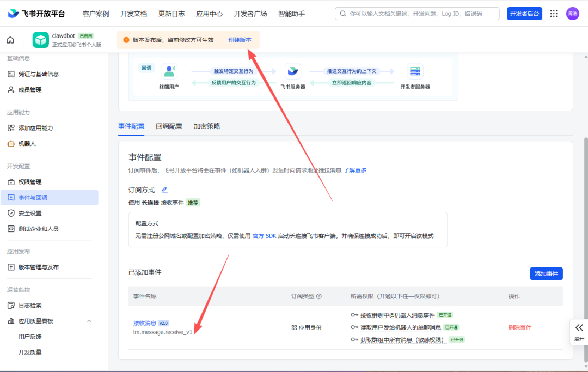Click the Feishu Open Platform logo
This screenshot has width=588, height=372.
point(36,14)
